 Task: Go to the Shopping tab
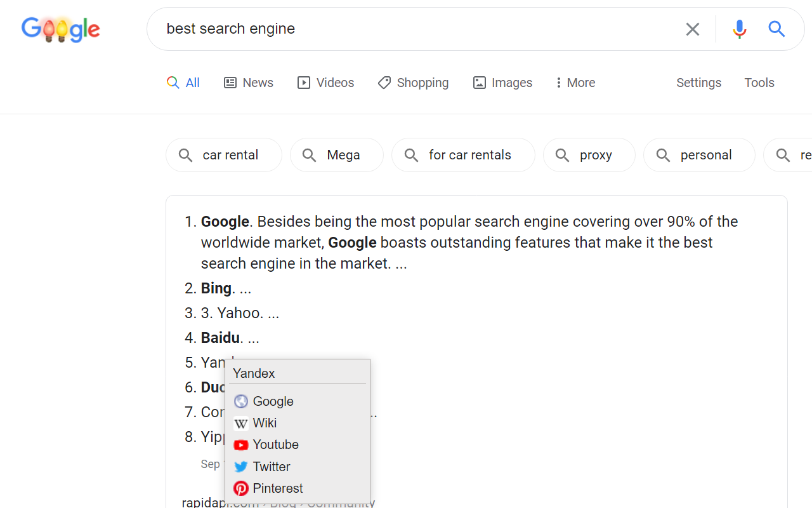pyautogui.click(x=413, y=83)
